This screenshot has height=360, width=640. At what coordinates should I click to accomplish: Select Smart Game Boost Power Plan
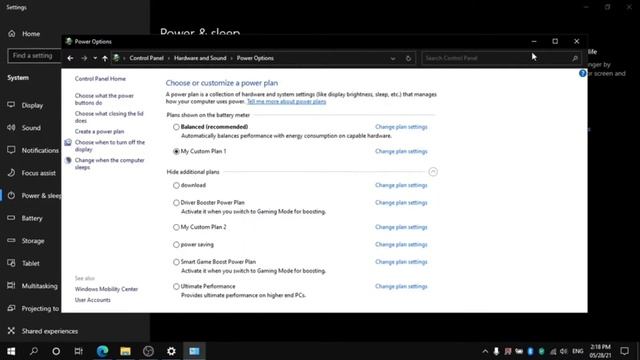[176, 262]
